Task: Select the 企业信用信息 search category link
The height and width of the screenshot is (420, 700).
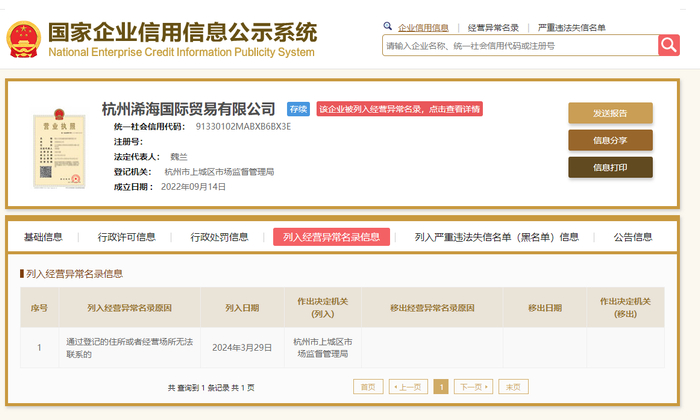Action: tap(423, 28)
